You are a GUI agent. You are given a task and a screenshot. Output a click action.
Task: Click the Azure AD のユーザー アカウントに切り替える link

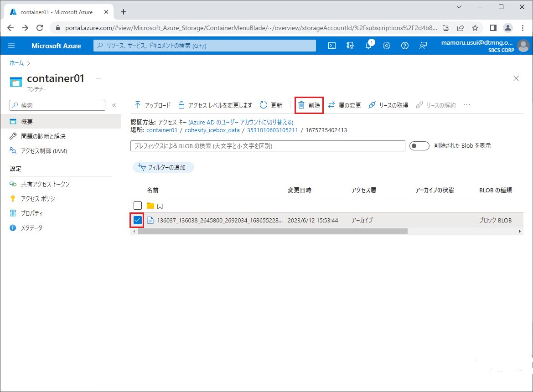241,122
